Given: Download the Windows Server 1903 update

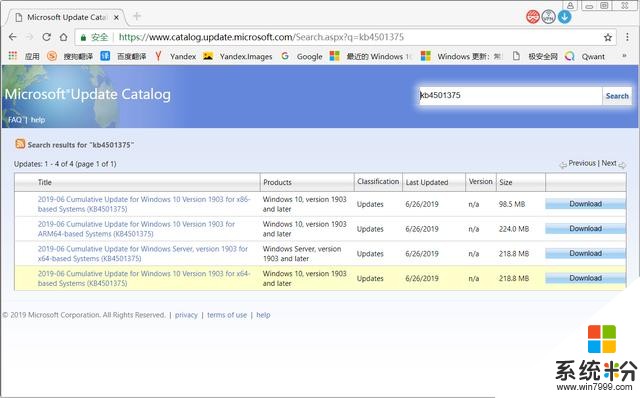Looking at the screenshot, I should (585, 253).
